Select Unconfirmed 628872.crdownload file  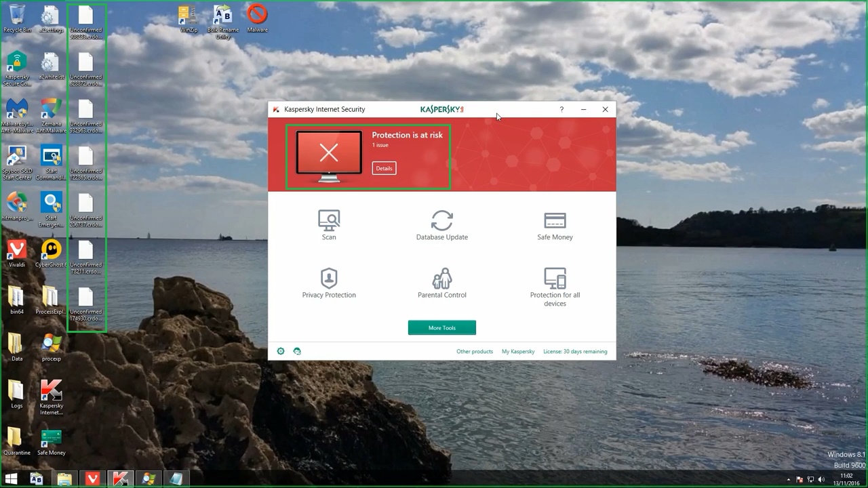(85, 69)
